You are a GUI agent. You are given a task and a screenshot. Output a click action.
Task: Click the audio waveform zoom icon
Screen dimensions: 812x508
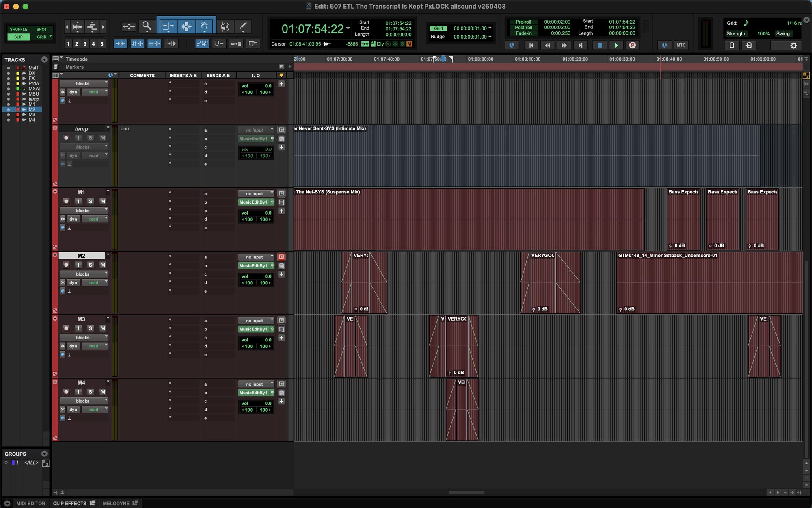click(x=77, y=27)
